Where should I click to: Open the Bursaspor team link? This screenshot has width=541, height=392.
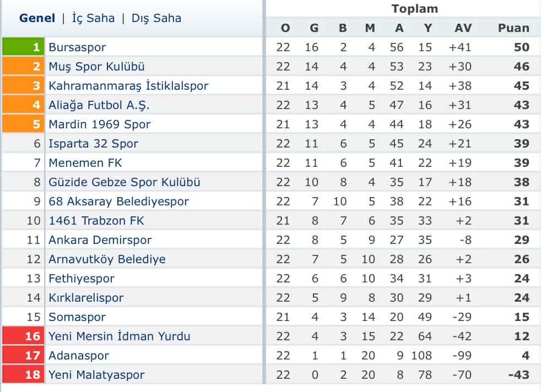(x=77, y=47)
